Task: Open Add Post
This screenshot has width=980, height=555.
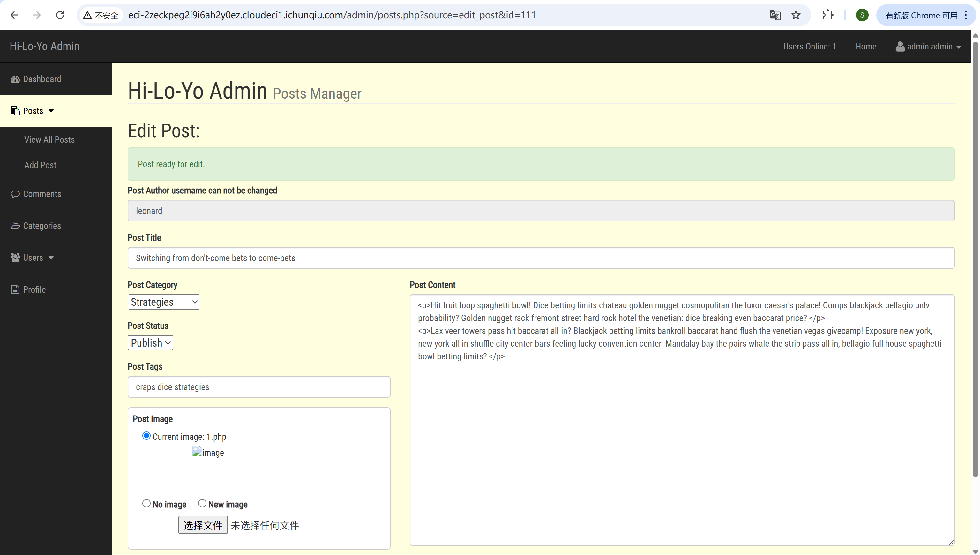Action: 41,165
